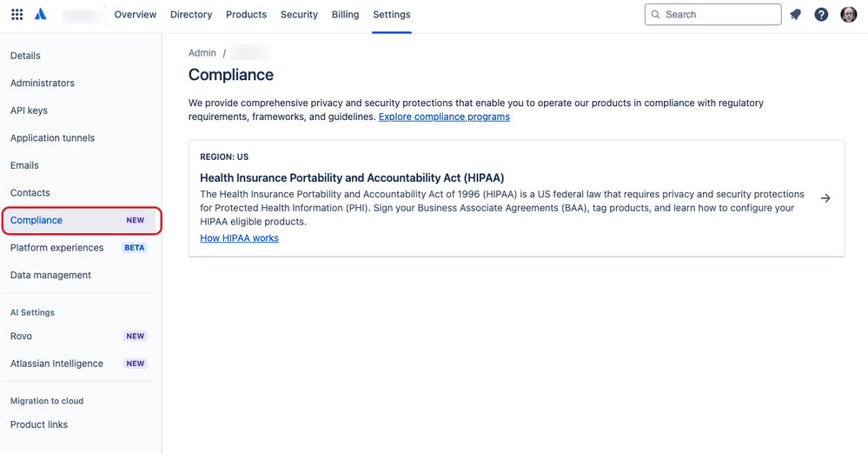Click the NEW badge beside Atlassian Intelligence
Viewport: 868px width, 454px height.
pos(135,364)
